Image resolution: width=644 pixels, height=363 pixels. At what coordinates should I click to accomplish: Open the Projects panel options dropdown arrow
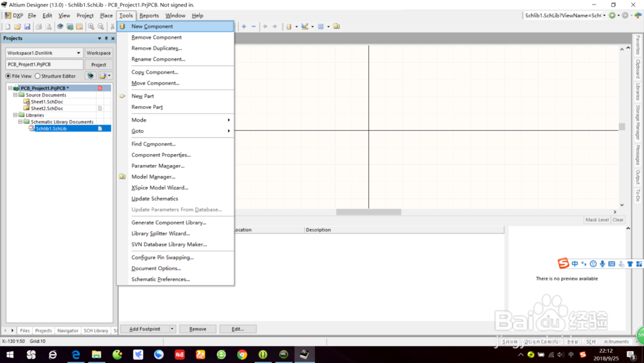[99, 38]
